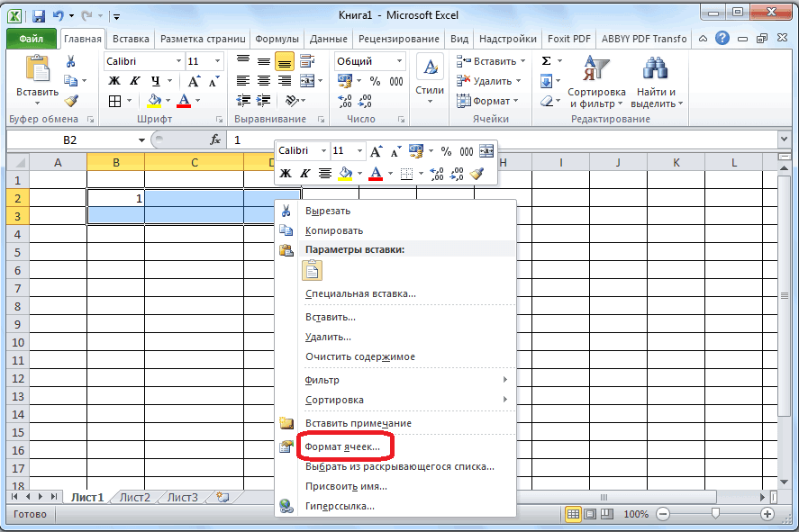
Task: Click the green Файл button
Action: tap(32, 39)
